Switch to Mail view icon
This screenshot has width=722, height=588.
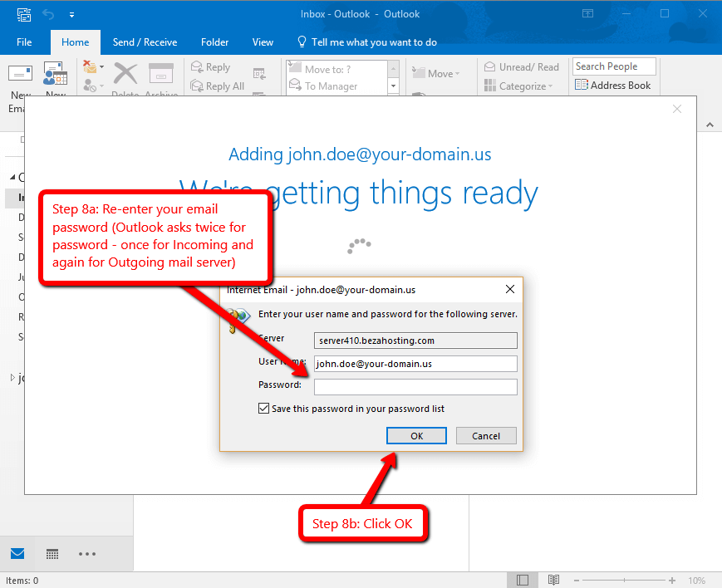tap(17, 553)
